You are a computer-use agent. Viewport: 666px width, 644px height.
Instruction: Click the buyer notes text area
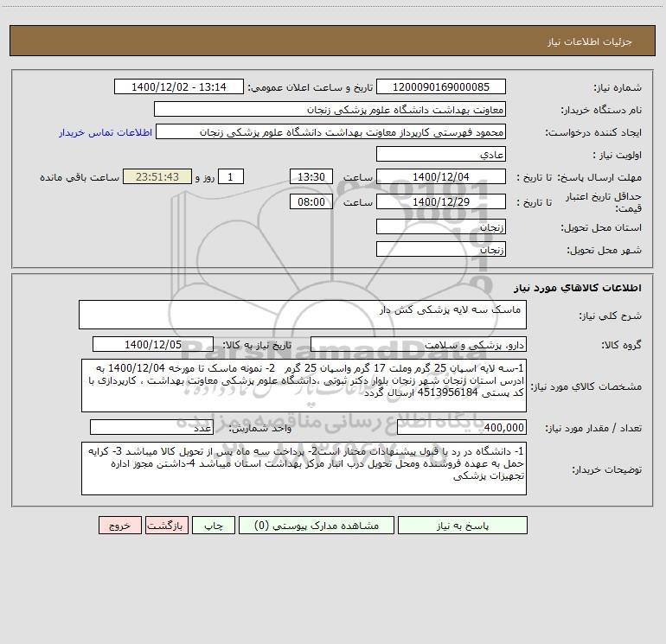pos(304,469)
